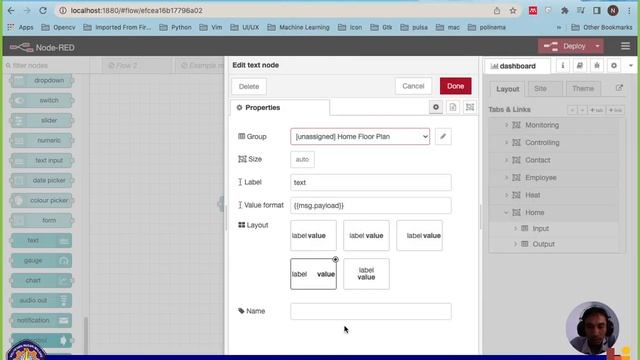Choose the spread label value layout
Image resolution: width=640 pixels, height=360 pixels.
(x=313, y=274)
